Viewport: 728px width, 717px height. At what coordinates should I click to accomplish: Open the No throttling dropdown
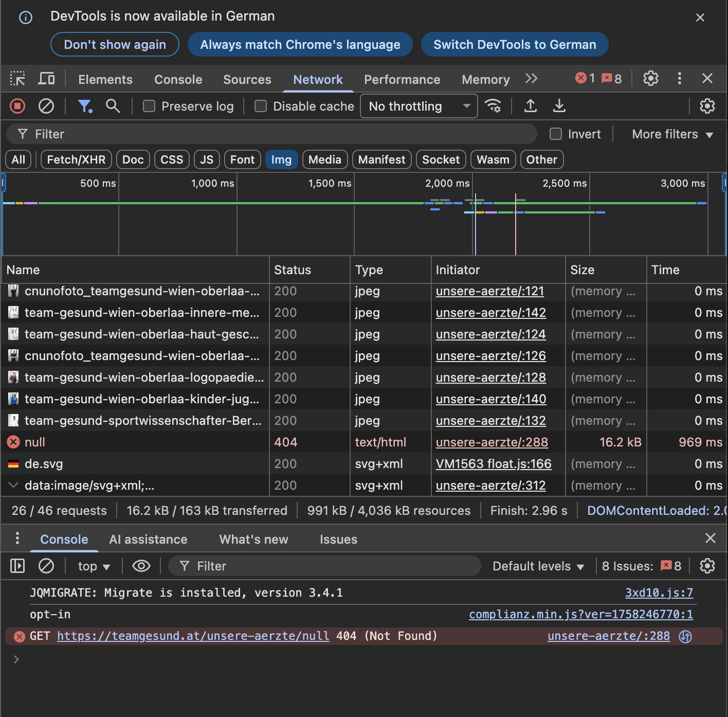pos(418,106)
